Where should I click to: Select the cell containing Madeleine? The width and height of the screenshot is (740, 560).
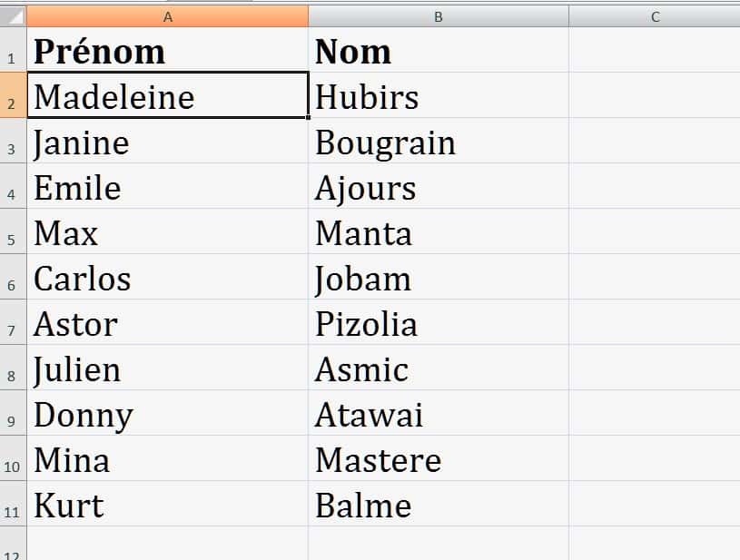(x=168, y=96)
